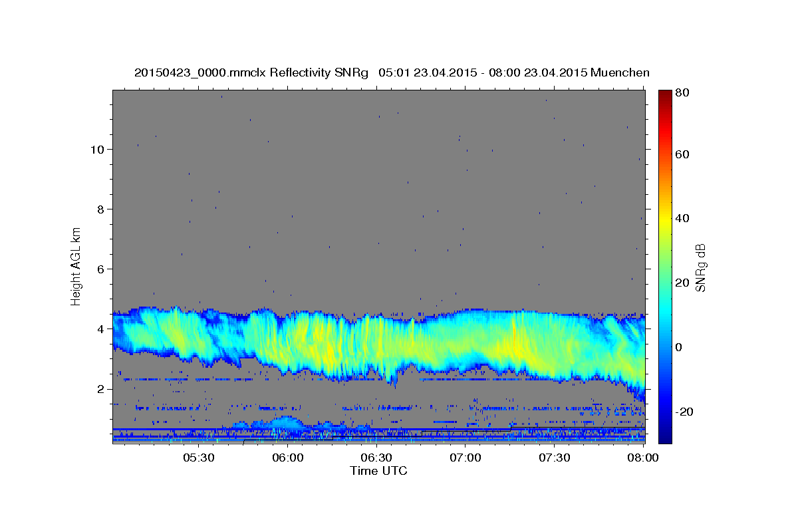The width and height of the screenshot is (798, 532).
Task: Click the 07:30 time tick label
Action: (554, 458)
